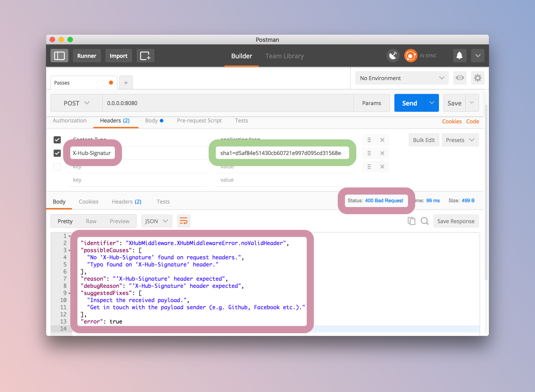Switch to the Builder tab
The height and width of the screenshot is (392, 535).
click(x=241, y=56)
